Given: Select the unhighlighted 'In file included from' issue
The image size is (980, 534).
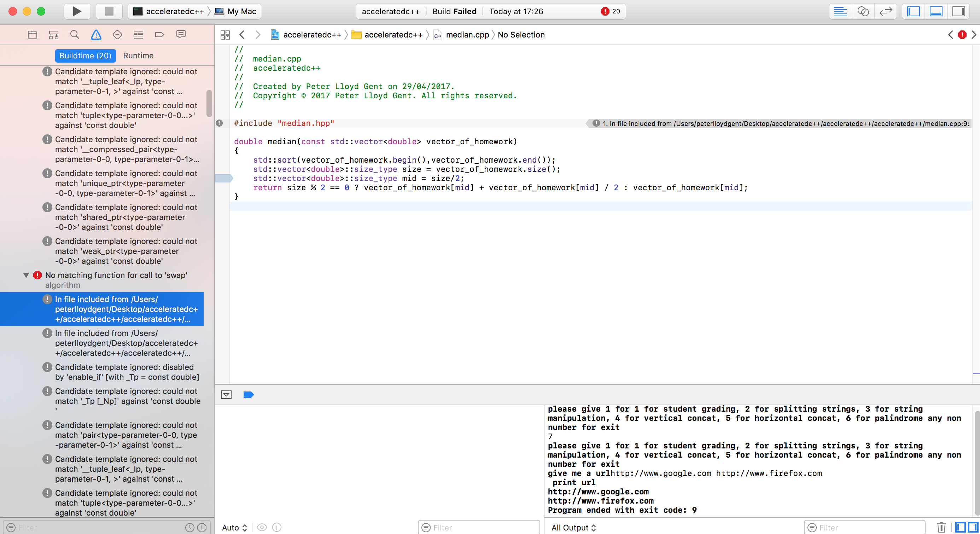Looking at the screenshot, I should 102,343.
